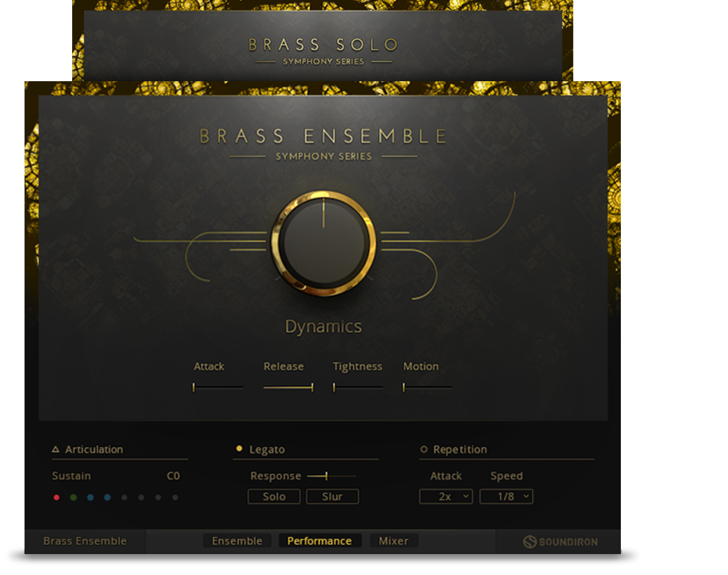Click the Legato Solo button
Screen dimensions: 728x575
(274, 497)
